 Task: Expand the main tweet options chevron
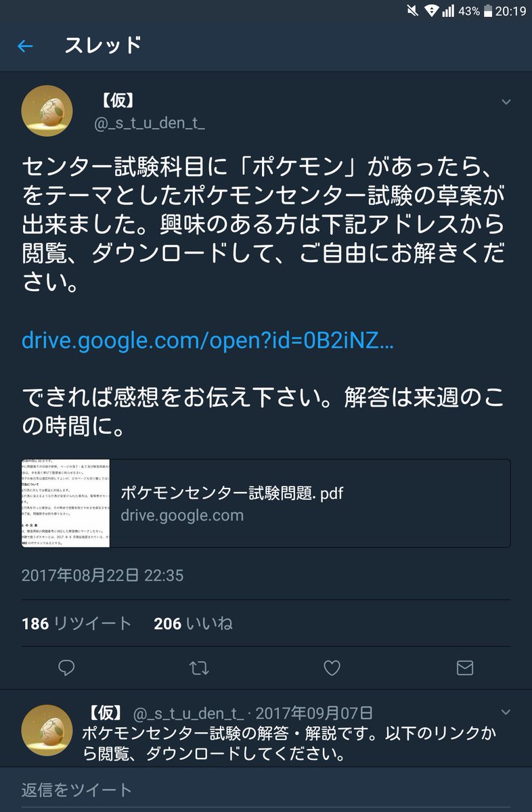[506, 101]
